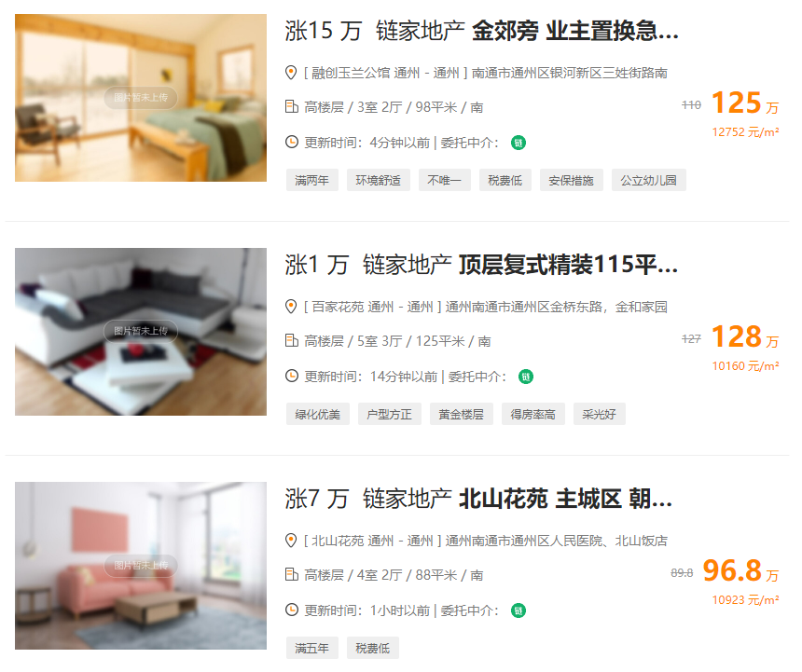Click the green 链 agency icon in second listing
Viewport: 802px width, 672px height.
pos(526,377)
